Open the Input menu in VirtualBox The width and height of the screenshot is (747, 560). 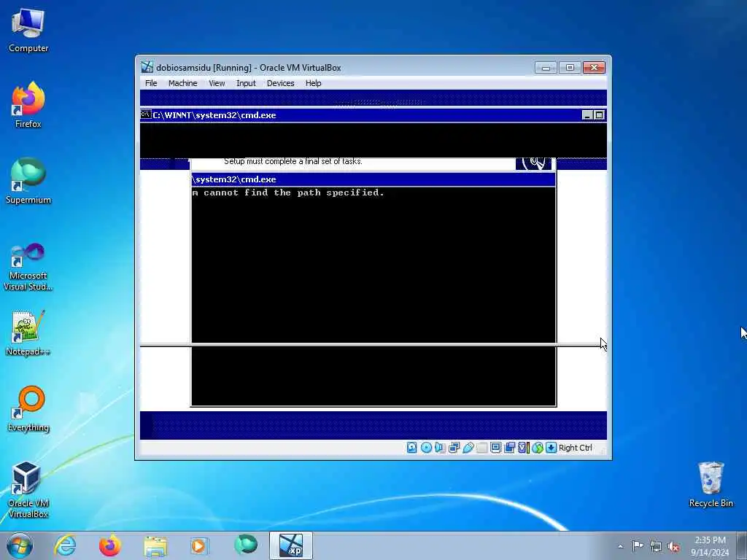pos(246,83)
